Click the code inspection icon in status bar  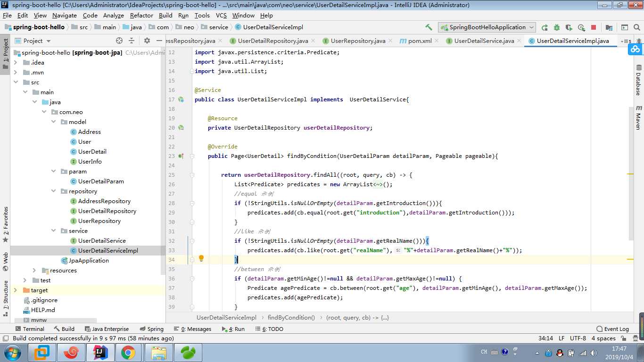click(636, 338)
